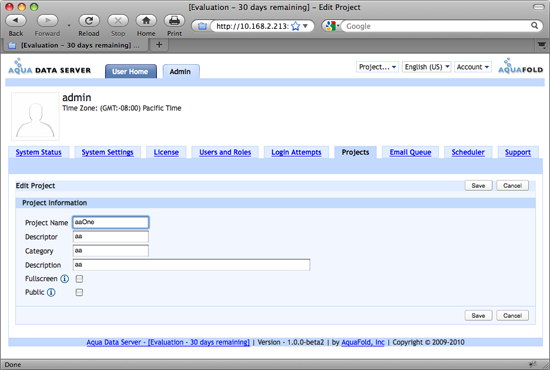Bookmark page with the star icon

coord(296,26)
